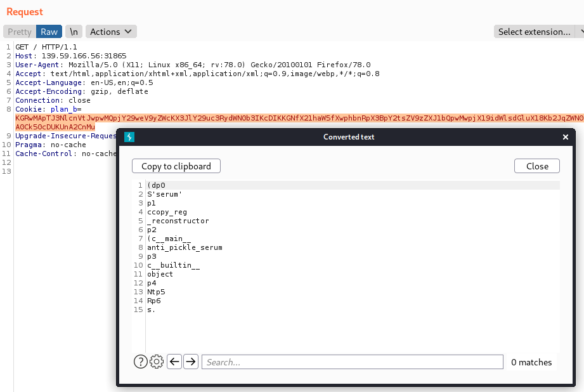This screenshot has width=584, height=392.
Task: Focus the Search input field
Action: (x=353, y=362)
